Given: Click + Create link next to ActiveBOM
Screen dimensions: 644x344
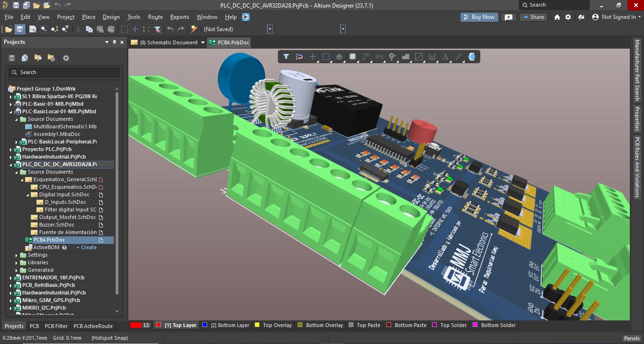Looking at the screenshot, I should tap(86, 248).
